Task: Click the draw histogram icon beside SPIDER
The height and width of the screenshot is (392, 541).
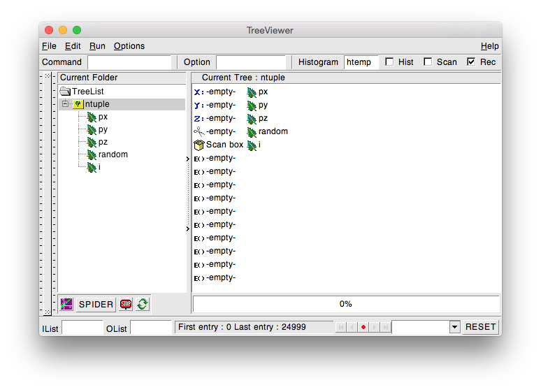Action: click(66, 304)
